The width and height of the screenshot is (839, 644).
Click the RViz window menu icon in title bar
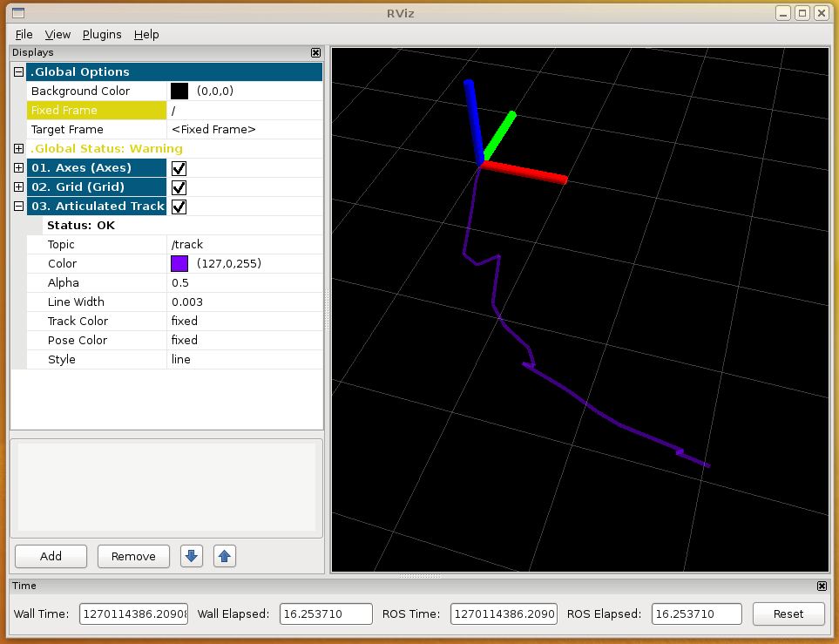(17, 12)
